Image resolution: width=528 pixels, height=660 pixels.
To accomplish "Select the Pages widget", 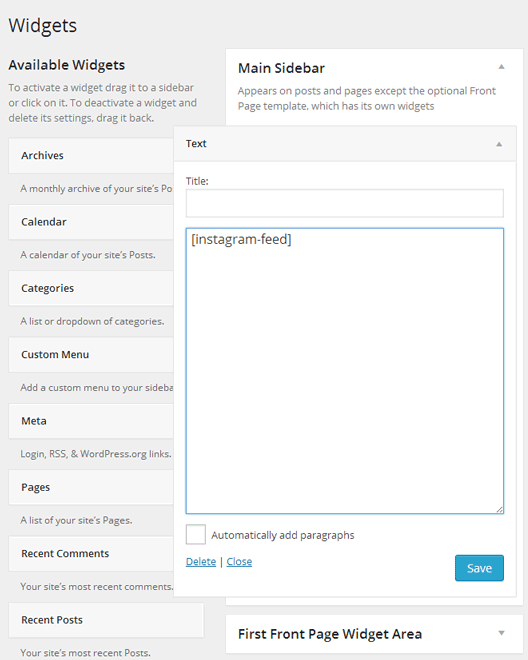I will (91, 487).
